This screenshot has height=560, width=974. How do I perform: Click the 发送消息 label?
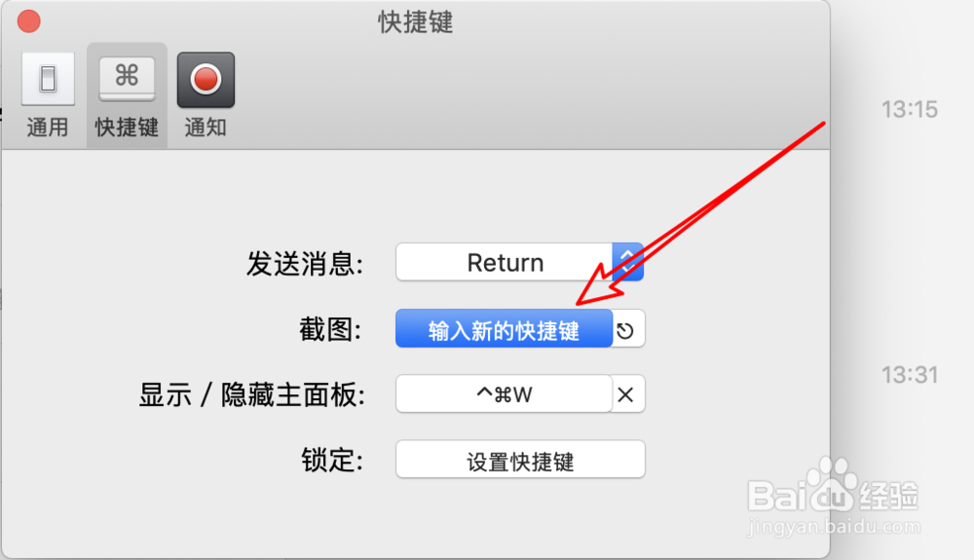pos(304,264)
